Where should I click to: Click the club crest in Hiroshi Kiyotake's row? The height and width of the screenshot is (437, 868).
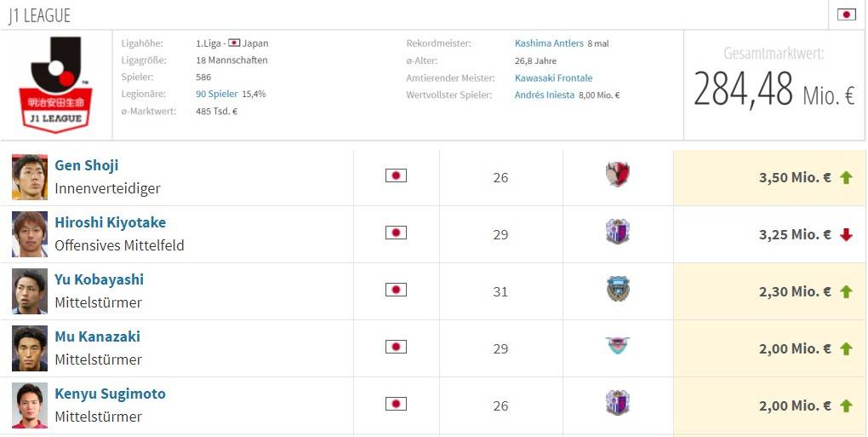click(617, 233)
